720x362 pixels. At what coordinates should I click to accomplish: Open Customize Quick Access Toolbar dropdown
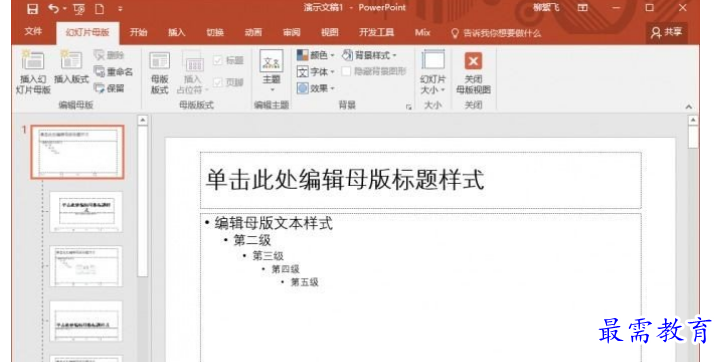pyautogui.click(x=120, y=9)
